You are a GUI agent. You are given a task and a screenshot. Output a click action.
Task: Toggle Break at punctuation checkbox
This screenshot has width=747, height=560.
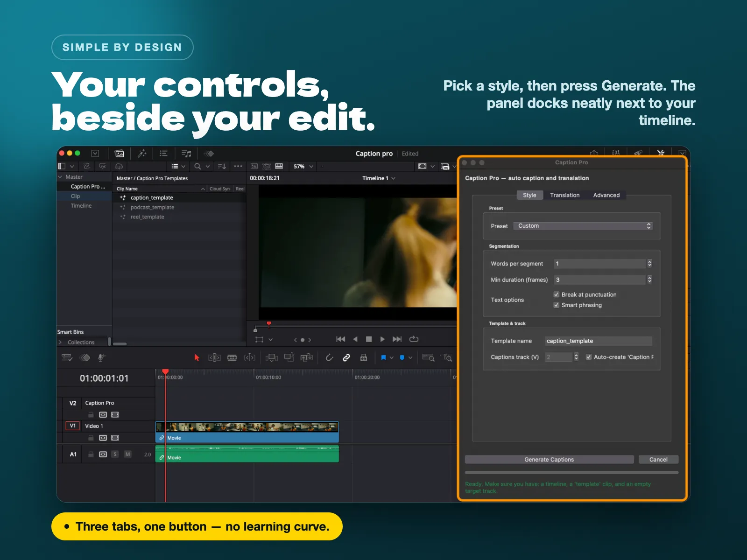557,294
